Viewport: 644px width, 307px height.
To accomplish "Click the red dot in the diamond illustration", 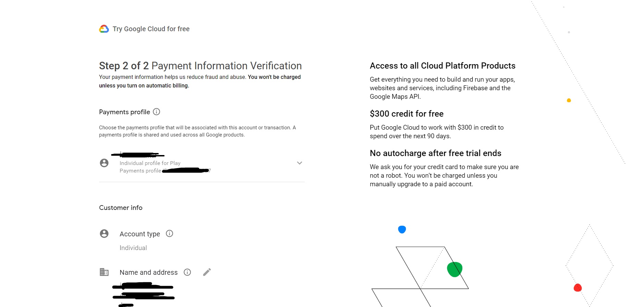I will [578, 288].
